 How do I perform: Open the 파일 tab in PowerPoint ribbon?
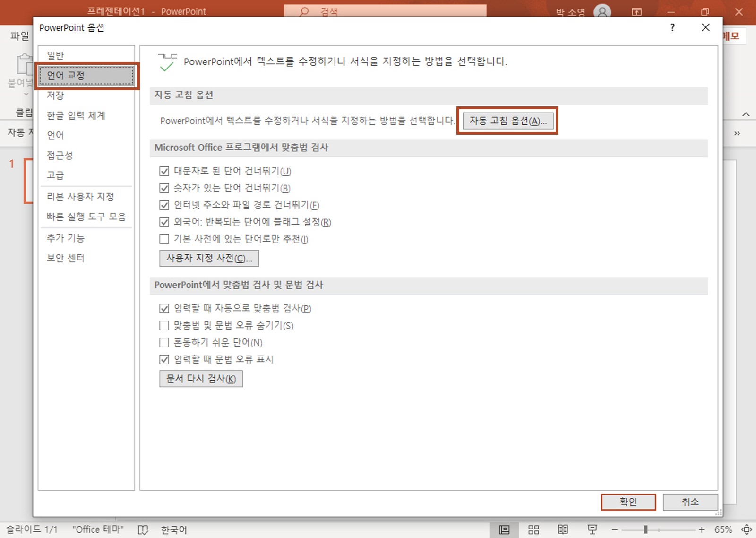coord(20,35)
